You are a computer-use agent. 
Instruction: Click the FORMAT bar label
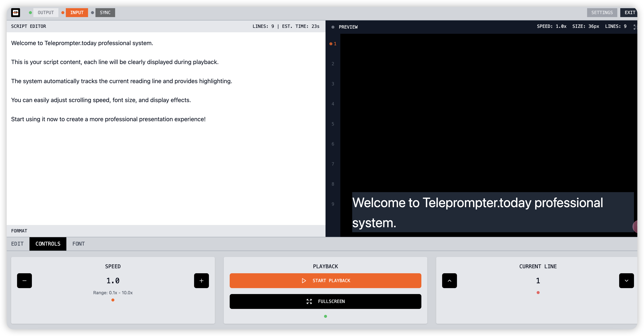(x=19, y=231)
